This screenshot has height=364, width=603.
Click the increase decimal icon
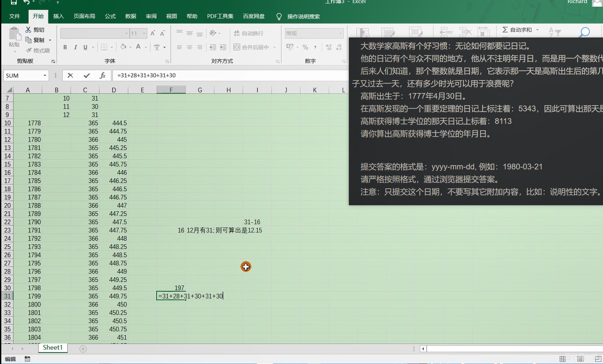(x=329, y=47)
